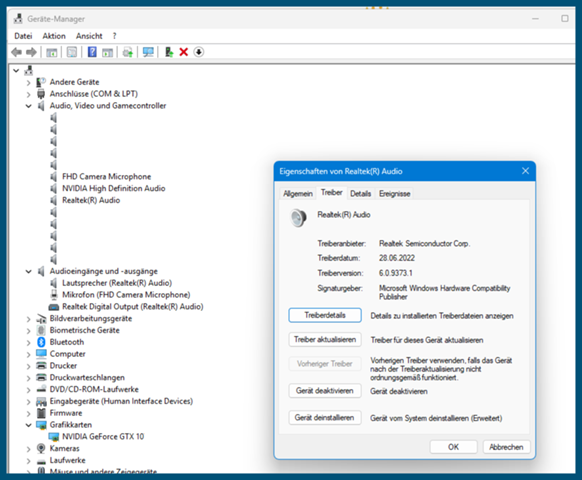Image resolution: width=582 pixels, height=480 pixels.
Task: Switch to the Details tab
Action: [x=360, y=193]
